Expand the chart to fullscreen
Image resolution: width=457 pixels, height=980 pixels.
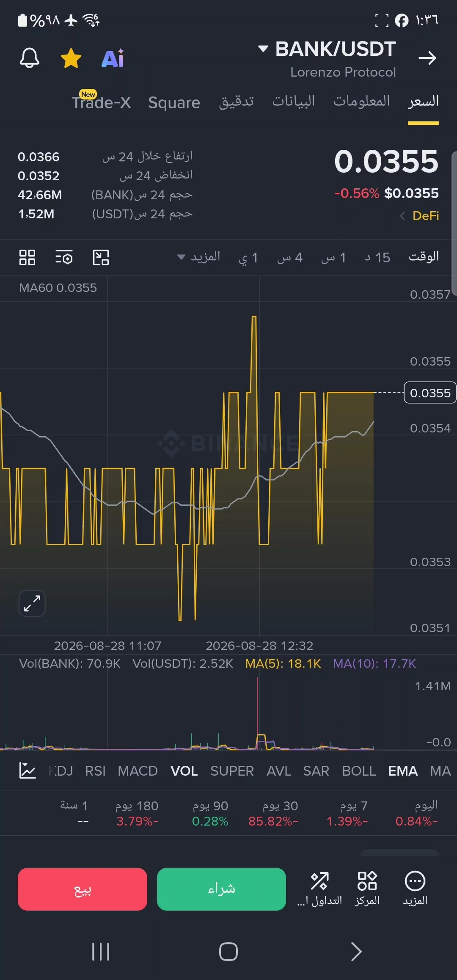pyautogui.click(x=32, y=603)
